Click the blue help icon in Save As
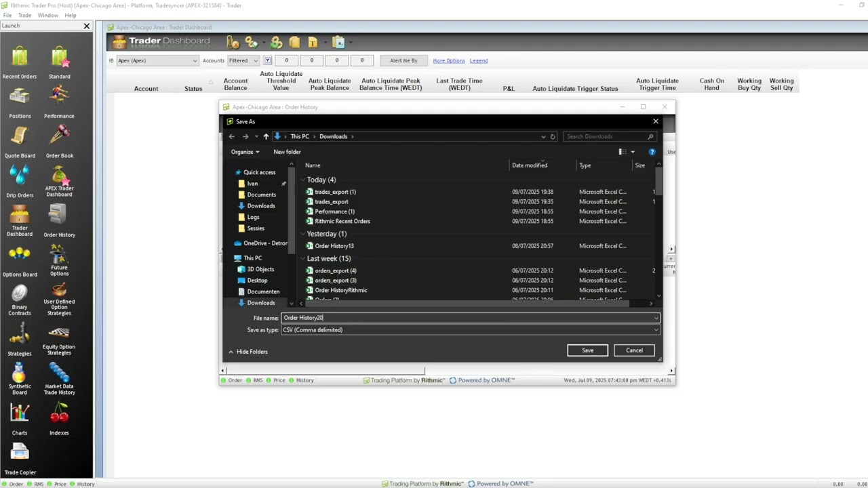This screenshot has width=868, height=488. tap(652, 152)
